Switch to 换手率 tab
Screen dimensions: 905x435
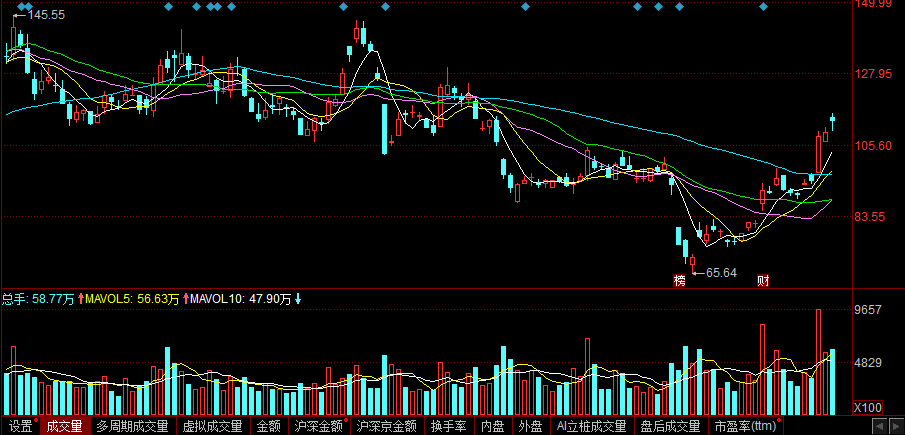[448, 426]
